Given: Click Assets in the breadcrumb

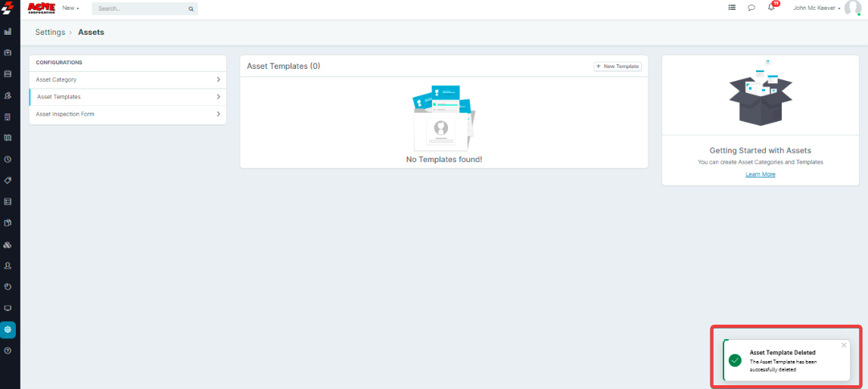Looking at the screenshot, I should [x=91, y=32].
